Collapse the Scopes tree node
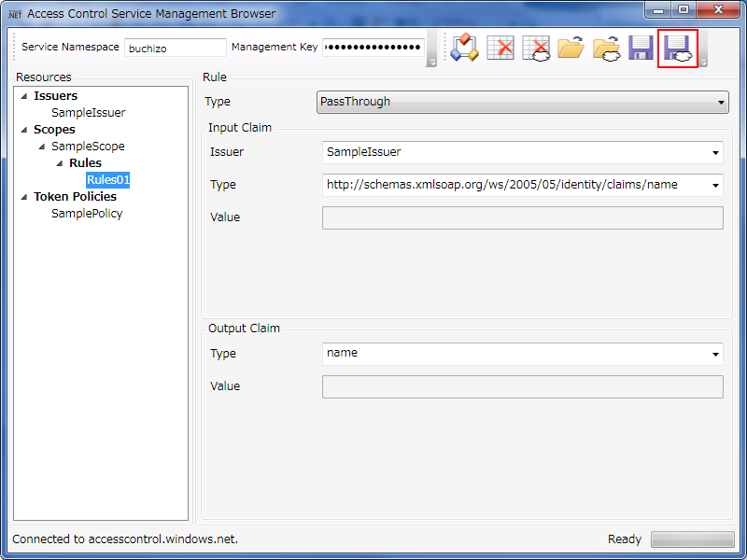Screen dimensions: 747x560 click(24, 130)
